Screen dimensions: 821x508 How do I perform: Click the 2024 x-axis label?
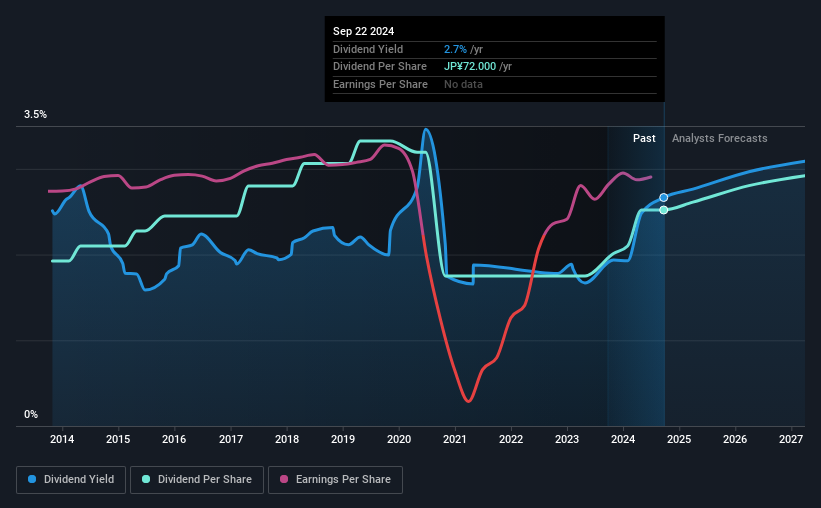coord(623,439)
